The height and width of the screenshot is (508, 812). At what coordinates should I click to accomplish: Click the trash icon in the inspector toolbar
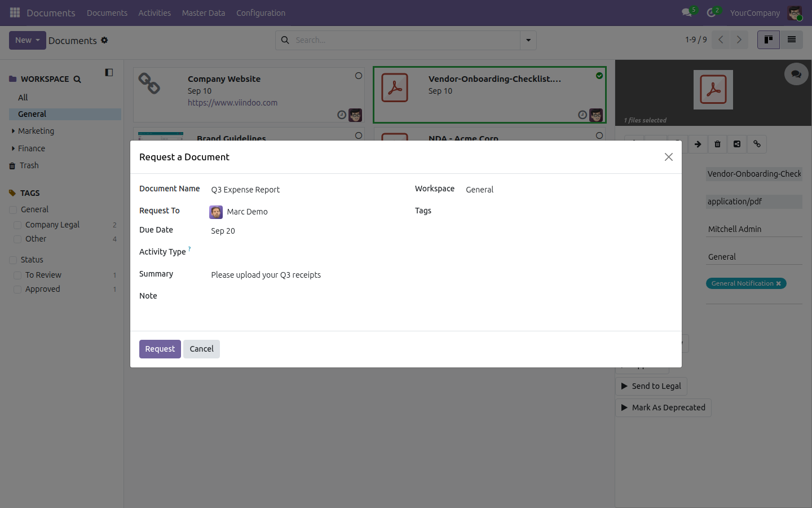click(x=717, y=144)
